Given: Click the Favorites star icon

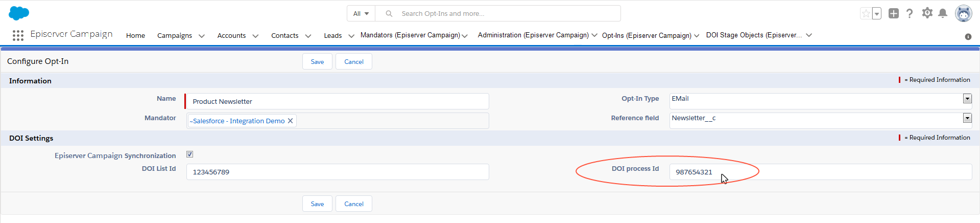Looking at the screenshot, I should (x=866, y=13).
